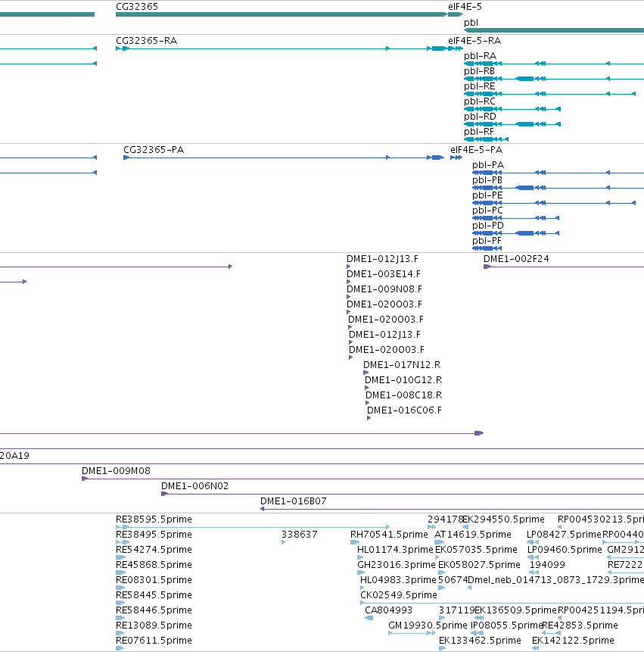Viewport: 644px width, 652px height.
Task: Click EST GH23016.3prime label
Action: click(397, 565)
